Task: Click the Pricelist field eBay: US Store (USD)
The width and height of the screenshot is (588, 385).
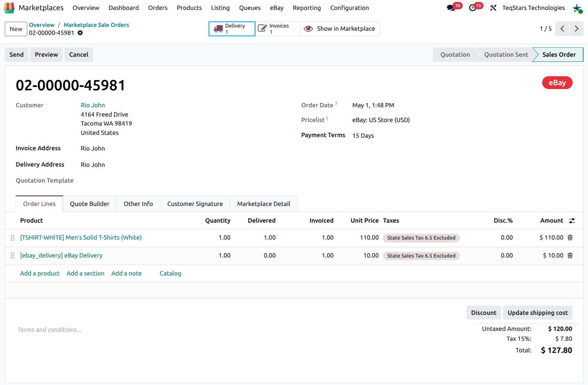Action: 381,120
